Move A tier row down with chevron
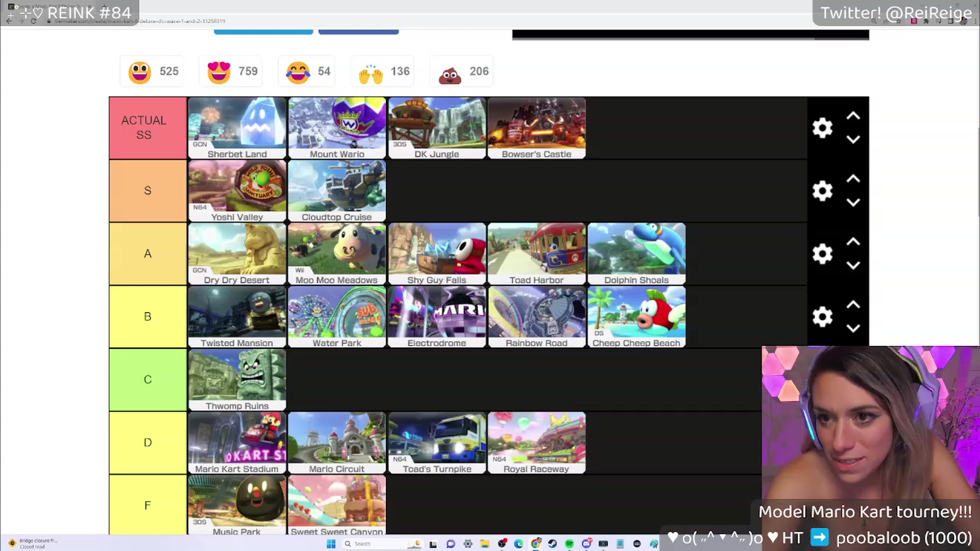The image size is (980, 551). click(x=853, y=265)
